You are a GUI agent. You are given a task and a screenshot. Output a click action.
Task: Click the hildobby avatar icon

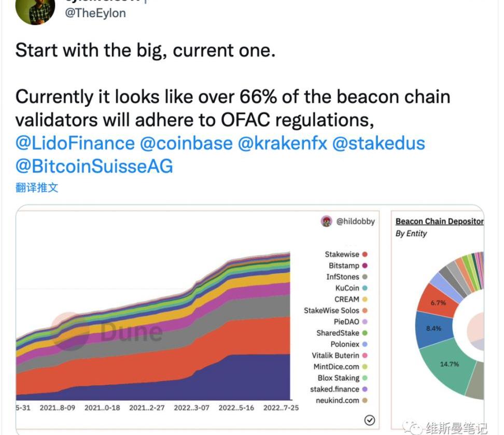(326, 221)
